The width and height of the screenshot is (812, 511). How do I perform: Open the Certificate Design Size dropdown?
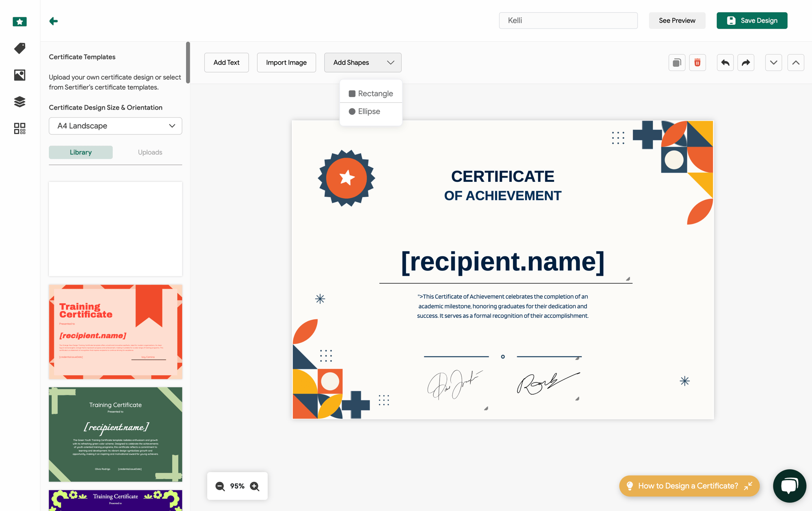pos(115,126)
